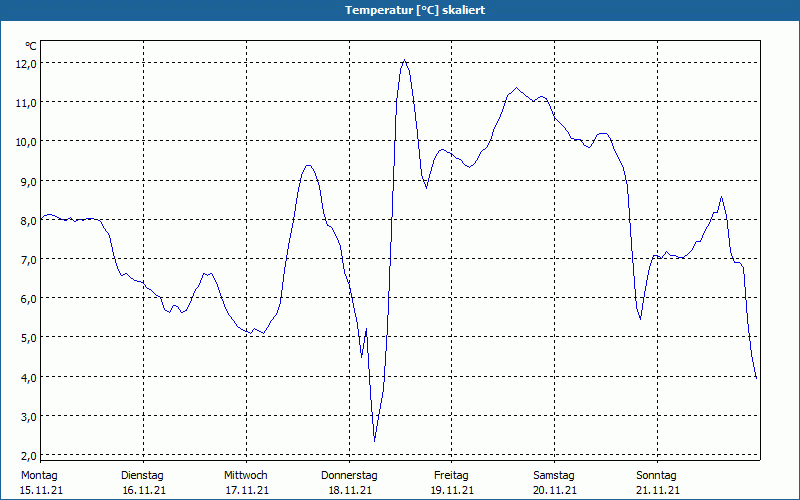This screenshot has width=800, height=500.
Task: Click the 10,0 axis value
Action: 26,142
